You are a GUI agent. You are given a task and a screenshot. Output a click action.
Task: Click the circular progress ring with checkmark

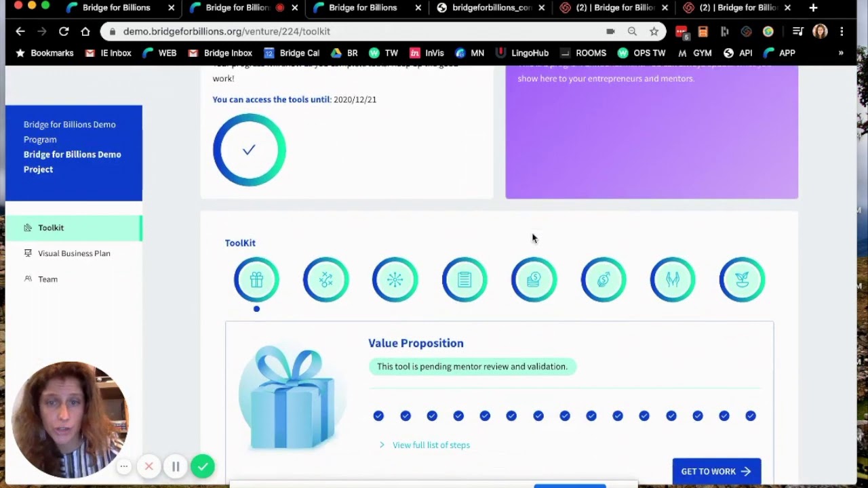coord(249,150)
